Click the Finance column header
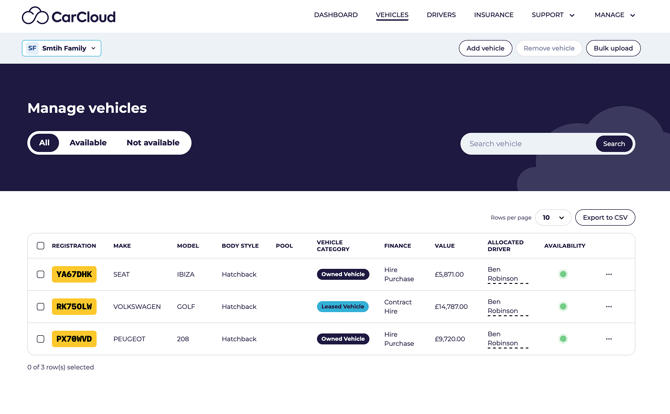 click(397, 246)
